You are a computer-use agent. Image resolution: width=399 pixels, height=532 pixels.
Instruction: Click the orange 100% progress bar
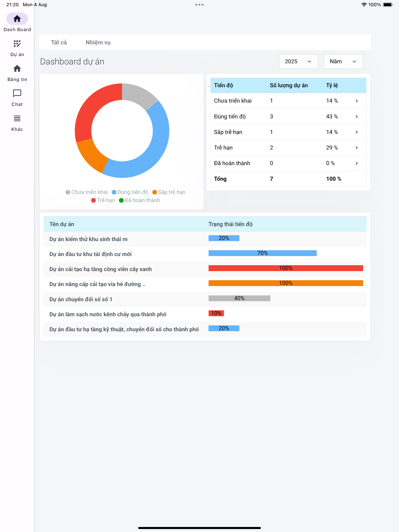[x=286, y=283]
